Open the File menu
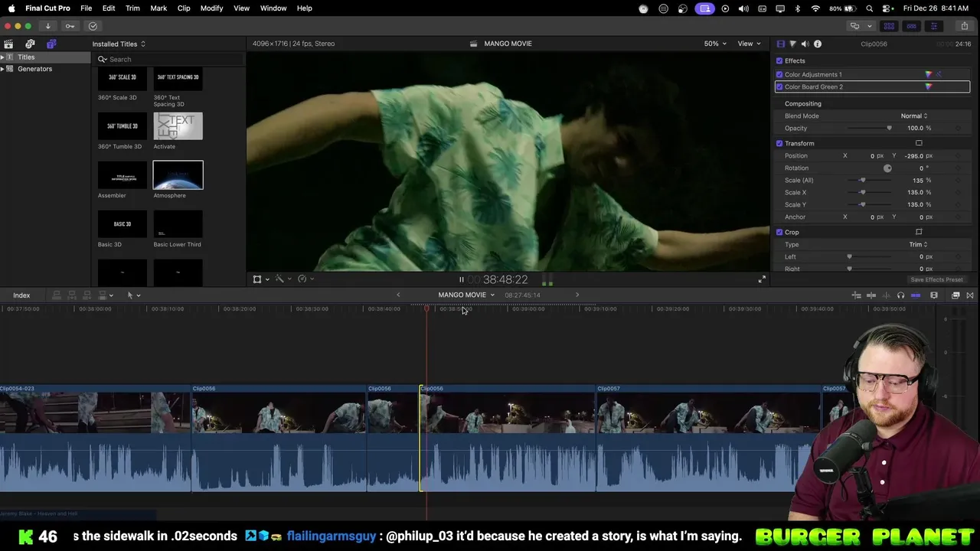This screenshot has height=551, width=980. [x=86, y=8]
